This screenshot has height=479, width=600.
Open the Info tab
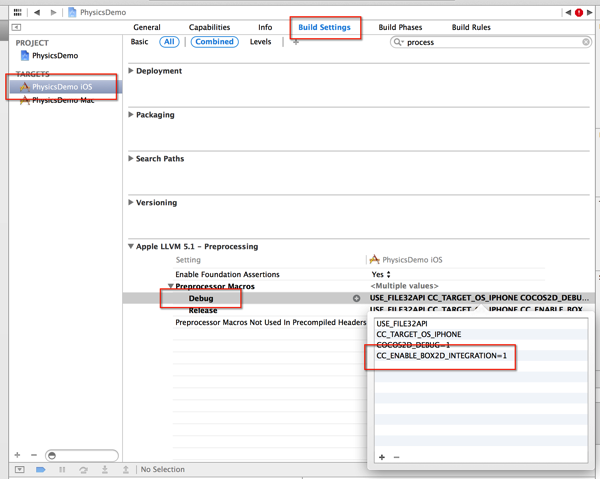pyautogui.click(x=265, y=27)
